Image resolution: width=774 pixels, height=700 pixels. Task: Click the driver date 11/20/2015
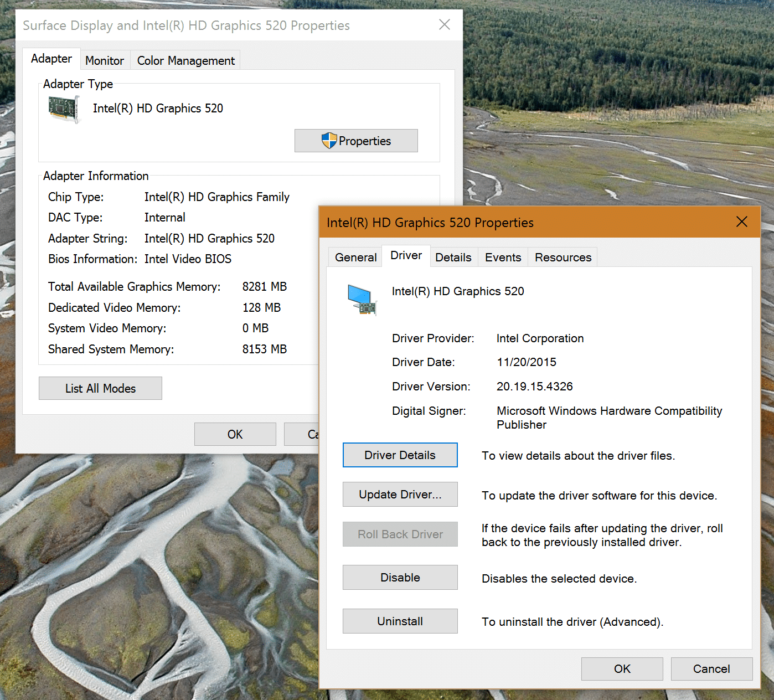[527, 362]
